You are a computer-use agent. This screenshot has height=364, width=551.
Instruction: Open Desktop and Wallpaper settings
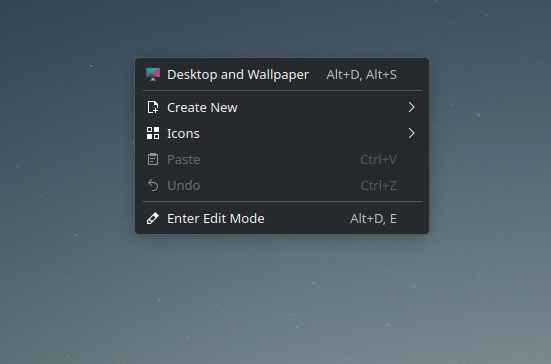click(x=282, y=74)
